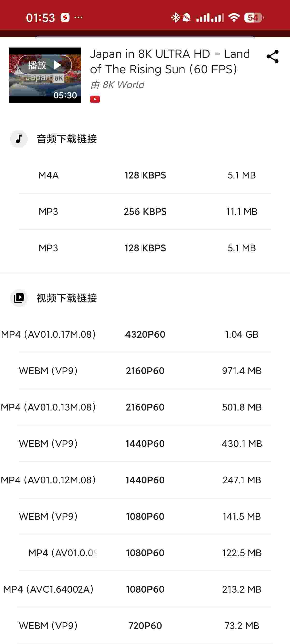Select MP4 4320P60 1.04 GB video
The width and height of the screenshot is (290, 644).
[145, 334]
